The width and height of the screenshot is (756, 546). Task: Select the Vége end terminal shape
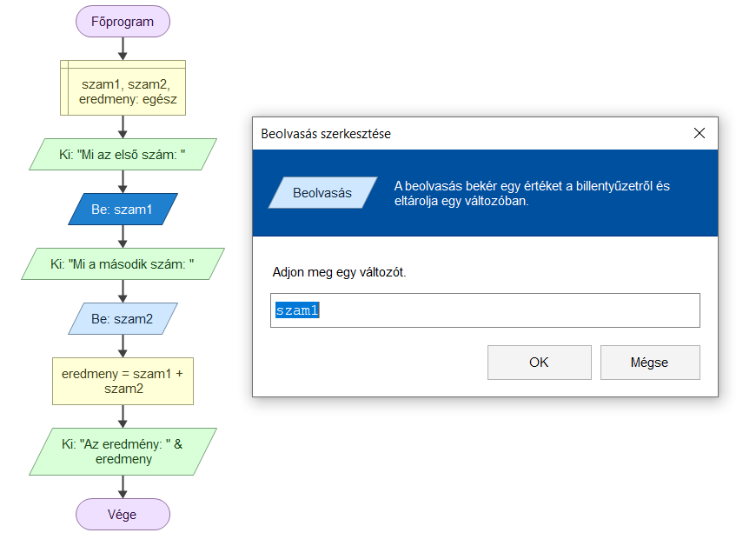pyautogui.click(x=123, y=514)
